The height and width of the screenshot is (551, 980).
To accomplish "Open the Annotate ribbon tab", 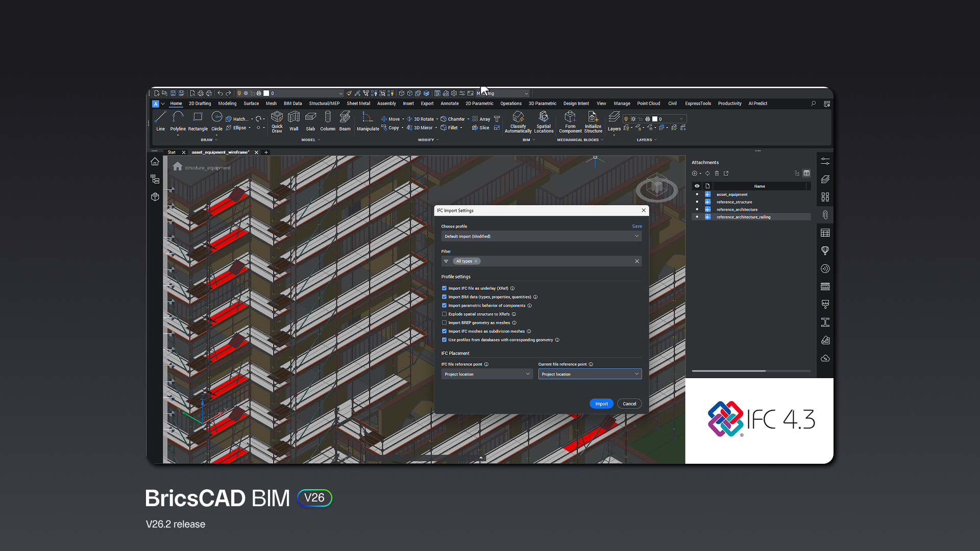I will pos(450,103).
